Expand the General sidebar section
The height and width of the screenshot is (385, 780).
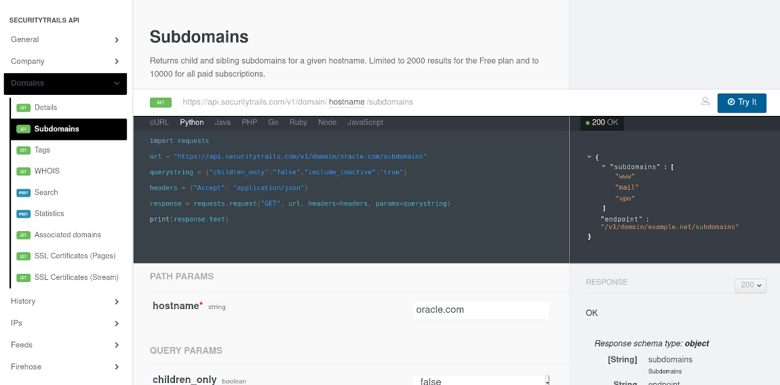[x=65, y=40]
